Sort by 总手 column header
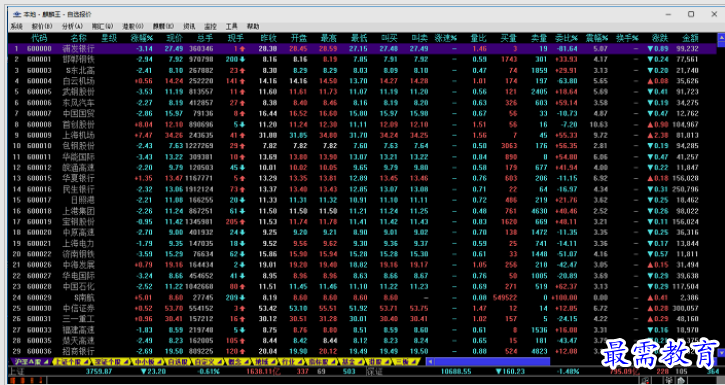 (x=204, y=38)
